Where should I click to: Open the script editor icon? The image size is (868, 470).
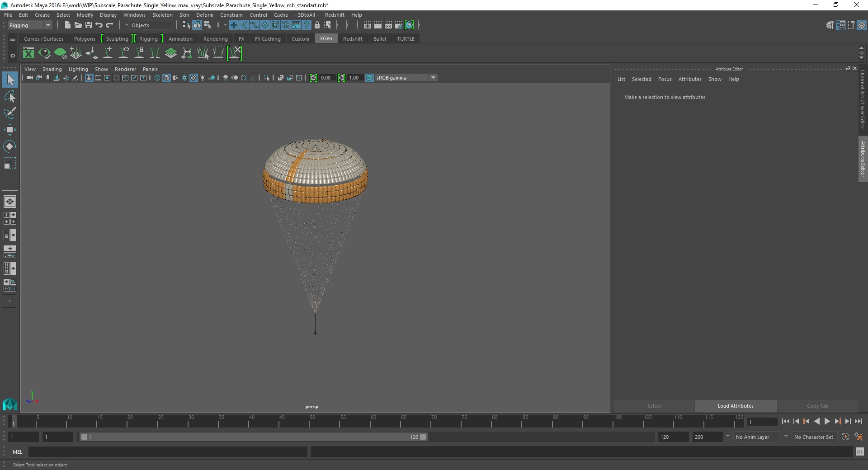860,451
